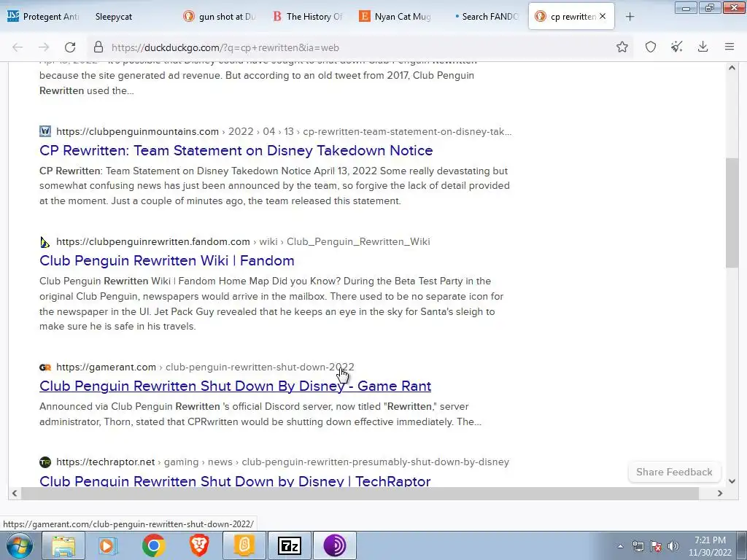The height and width of the screenshot is (560, 747).
Task: Click the vertical scrollbar thumb
Action: point(732,213)
